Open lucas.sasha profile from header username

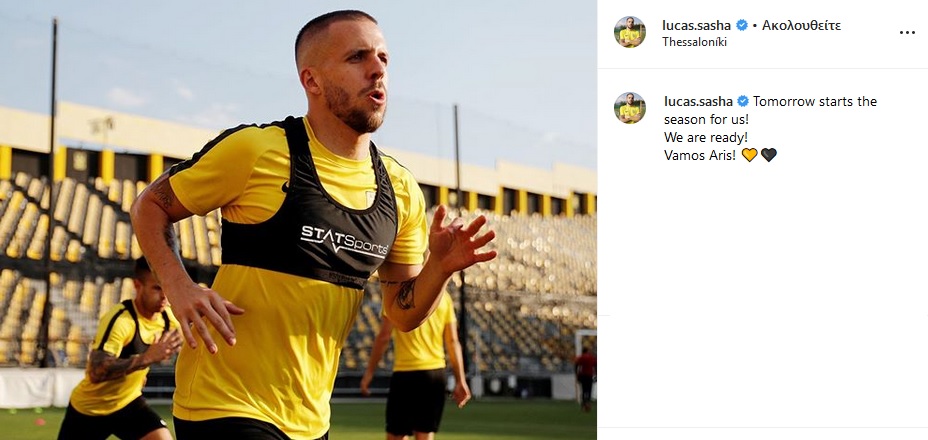click(697, 25)
